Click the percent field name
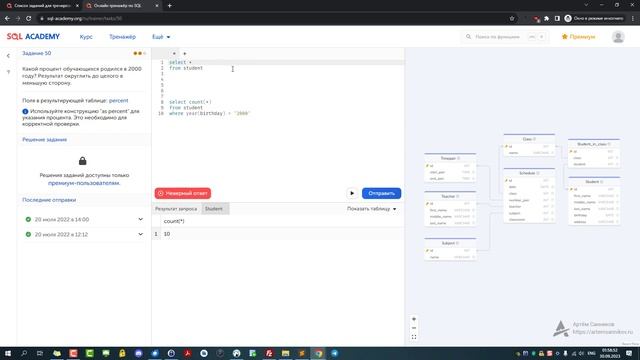 tap(118, 100)
